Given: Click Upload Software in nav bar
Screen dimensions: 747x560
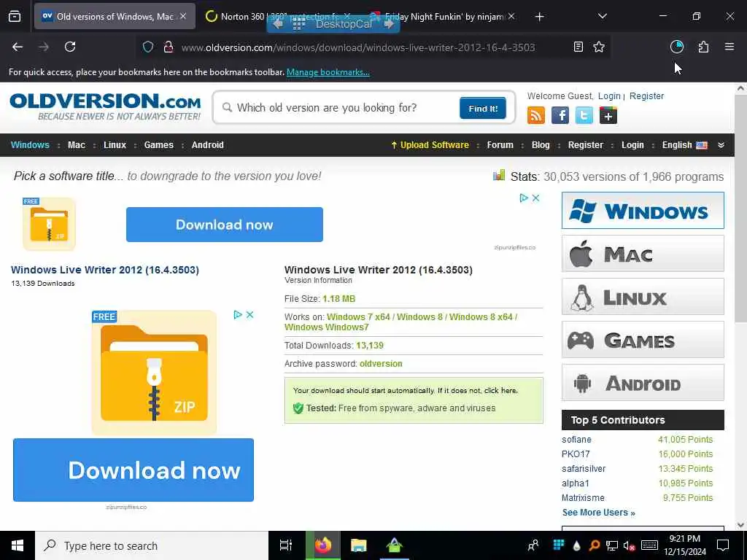Looking at the screenshot, I should 430,145.
